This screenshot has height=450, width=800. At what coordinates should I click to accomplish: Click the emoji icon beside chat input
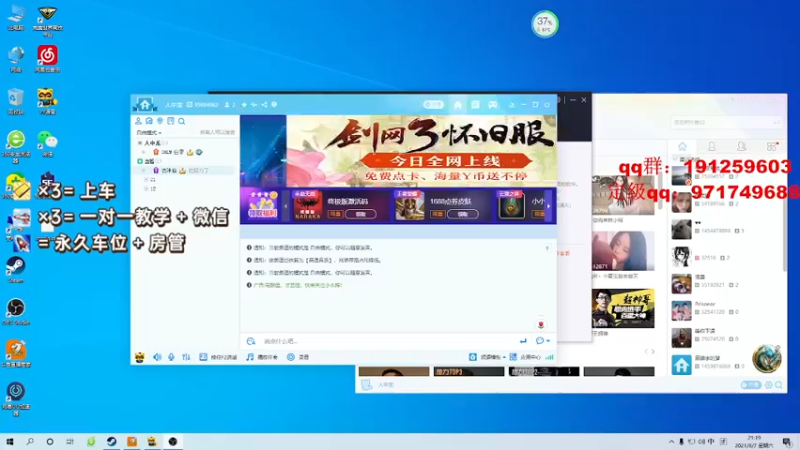[251, 341]
